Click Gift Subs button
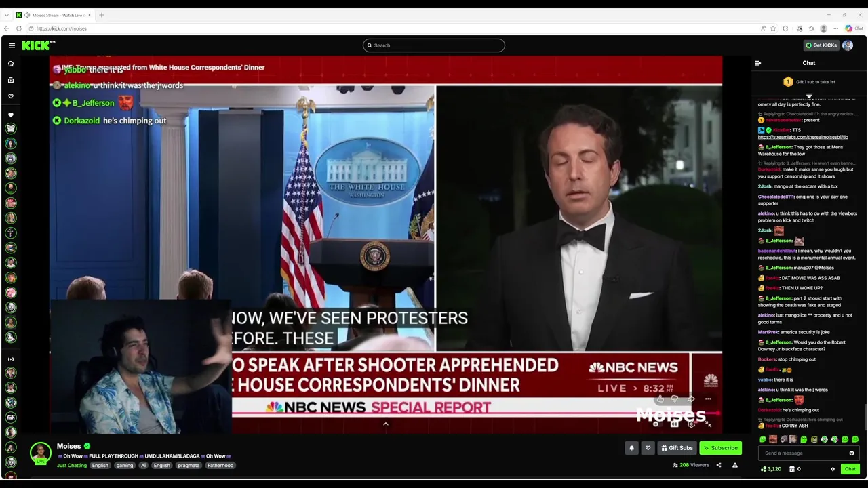 (x=677, y=448)
